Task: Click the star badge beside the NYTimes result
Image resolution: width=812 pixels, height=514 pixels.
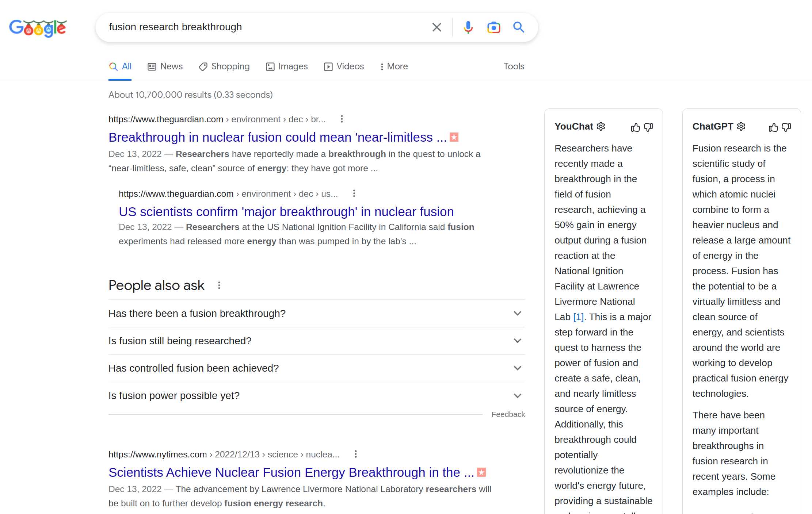Action: point(481,472)
